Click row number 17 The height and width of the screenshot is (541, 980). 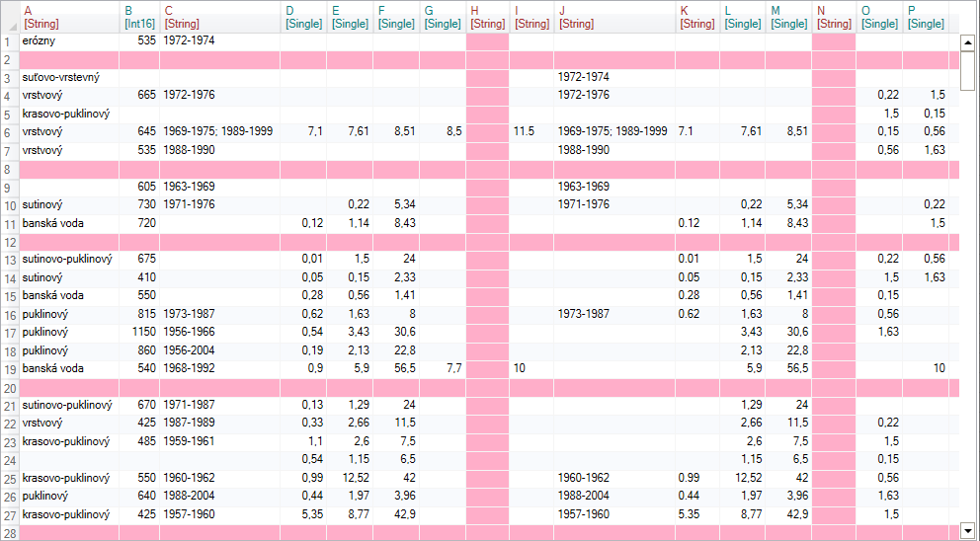[x=11, y=333]
